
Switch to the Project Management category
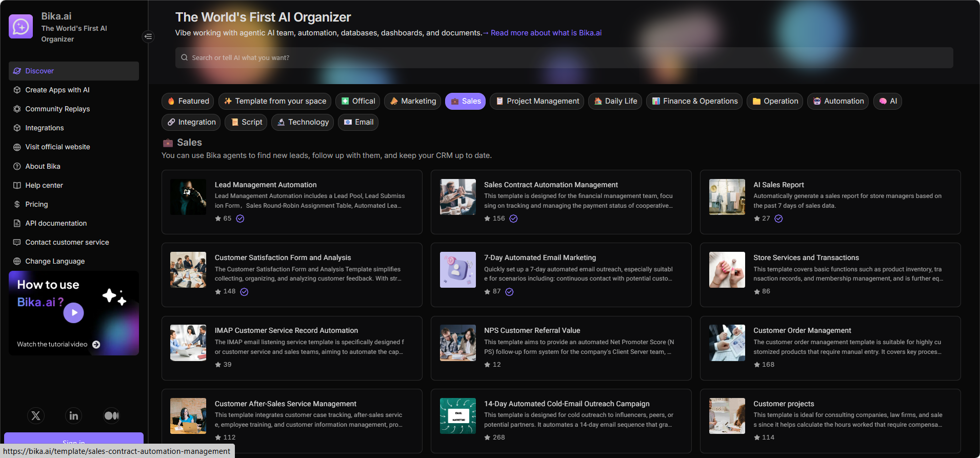(x=537, y=101)
